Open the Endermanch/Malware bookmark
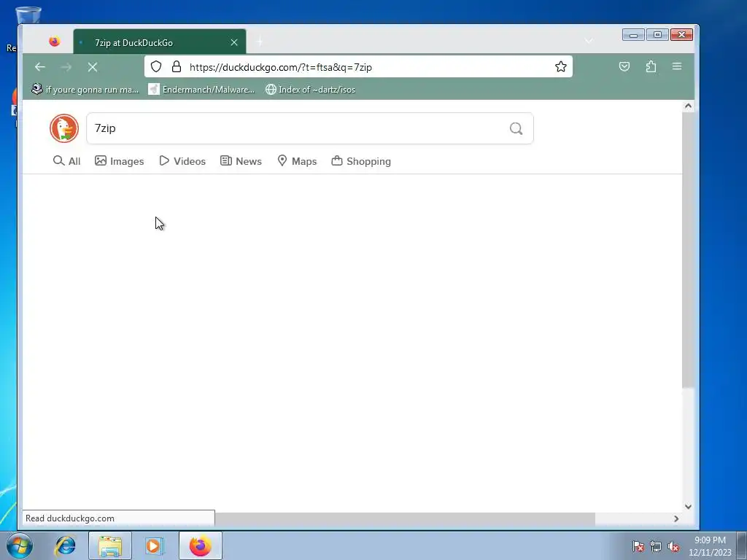 [x=201, y=90]
